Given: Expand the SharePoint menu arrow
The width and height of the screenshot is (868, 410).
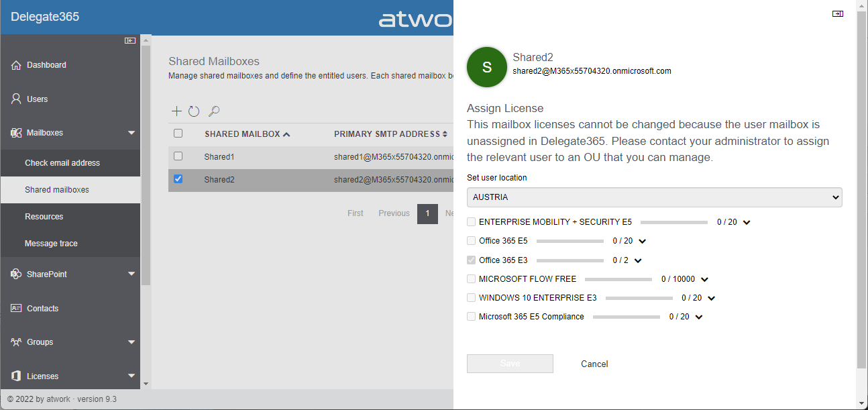Looking at the screenshot, I should (x=131, y=274).
